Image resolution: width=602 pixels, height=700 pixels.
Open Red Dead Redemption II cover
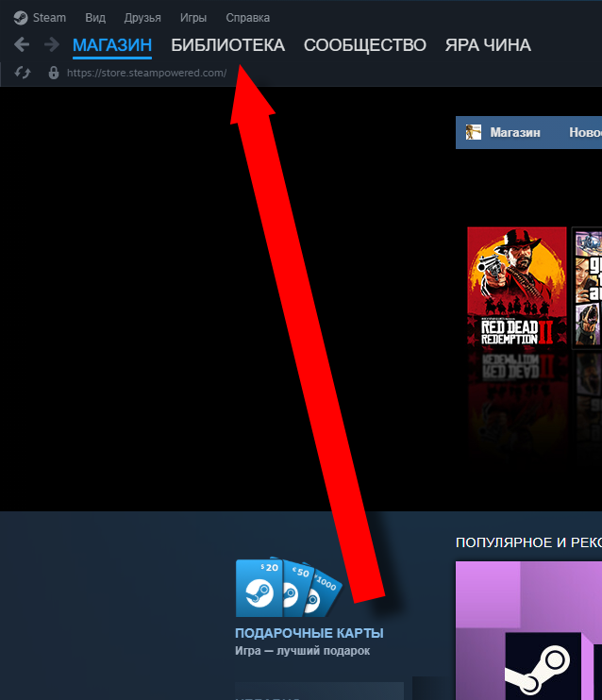(517, 286)
